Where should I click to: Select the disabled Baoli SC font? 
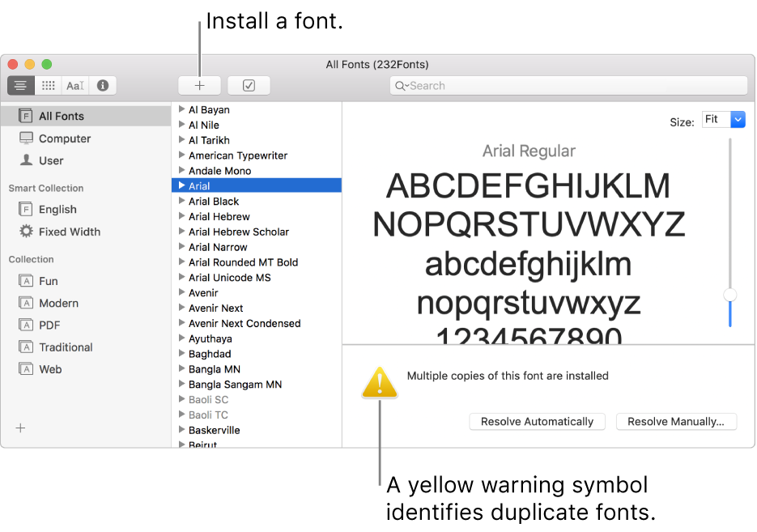[x=208, y=400]
